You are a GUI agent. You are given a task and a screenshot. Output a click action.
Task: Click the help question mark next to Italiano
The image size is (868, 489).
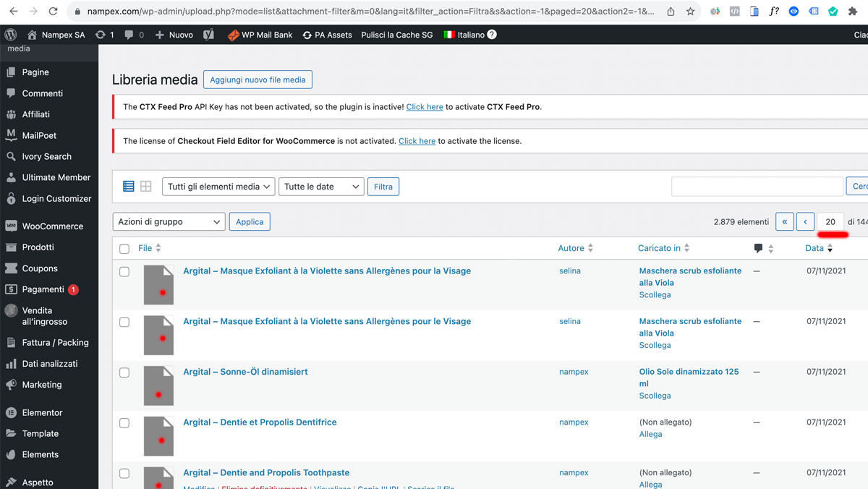tap(492, 34)
